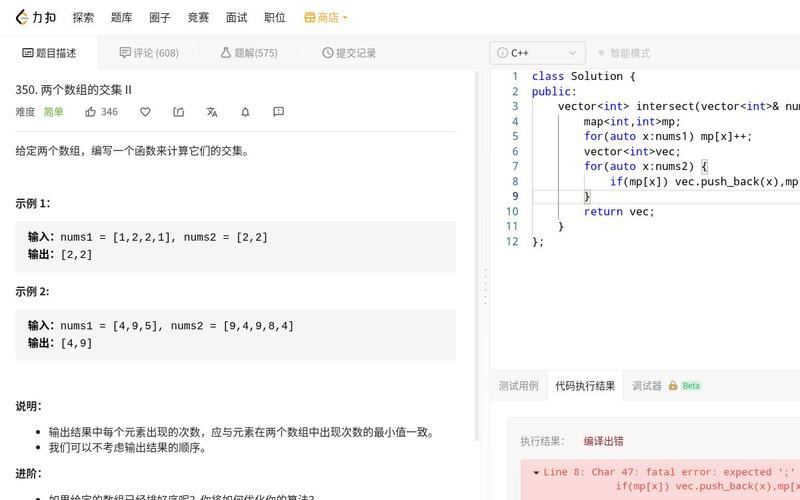Open the 题库 menu item

(121, 17)
